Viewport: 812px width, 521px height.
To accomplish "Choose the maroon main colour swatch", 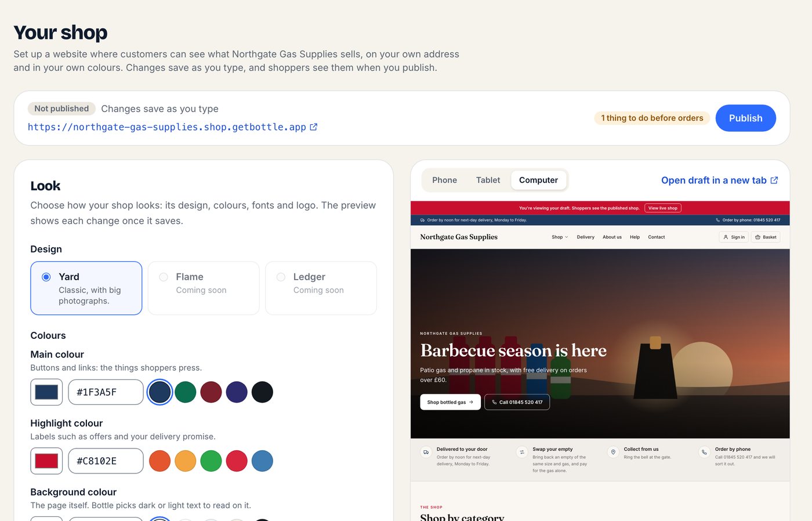I will [211, 392].
